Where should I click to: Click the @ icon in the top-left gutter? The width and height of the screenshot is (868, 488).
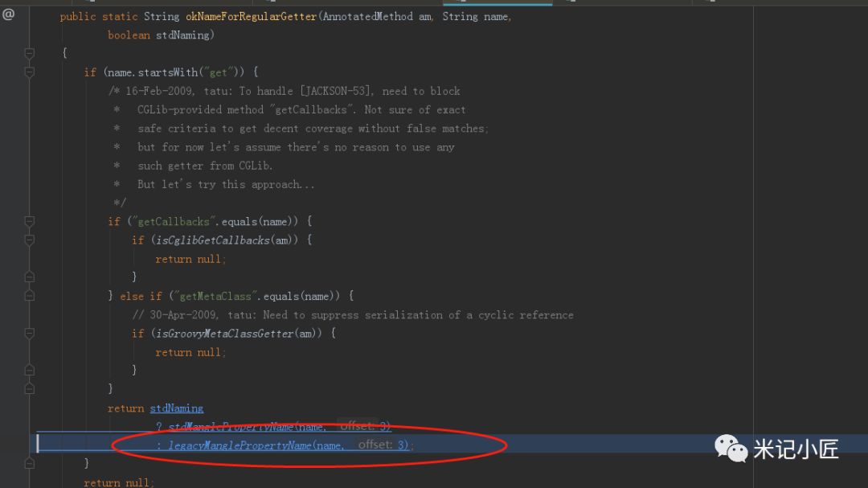pyautogui.click(x=9, y=13)
